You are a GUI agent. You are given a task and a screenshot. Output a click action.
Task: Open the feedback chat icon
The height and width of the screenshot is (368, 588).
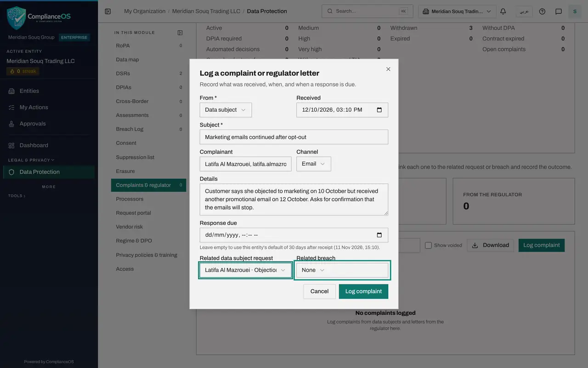click(x=559, y=11)
